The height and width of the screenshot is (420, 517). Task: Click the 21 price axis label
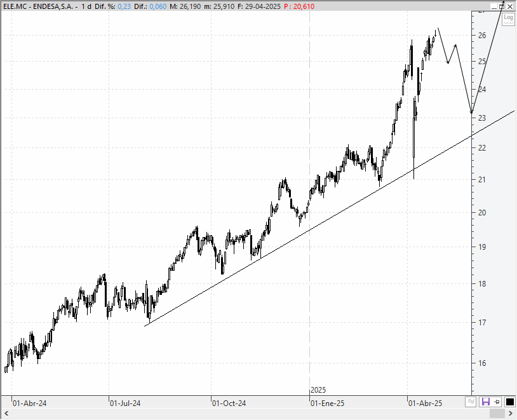482,179
